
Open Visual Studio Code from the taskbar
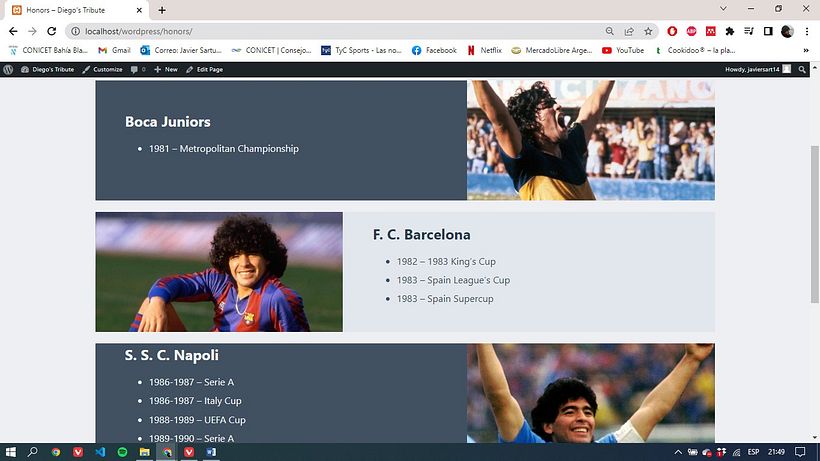(100, 452)
